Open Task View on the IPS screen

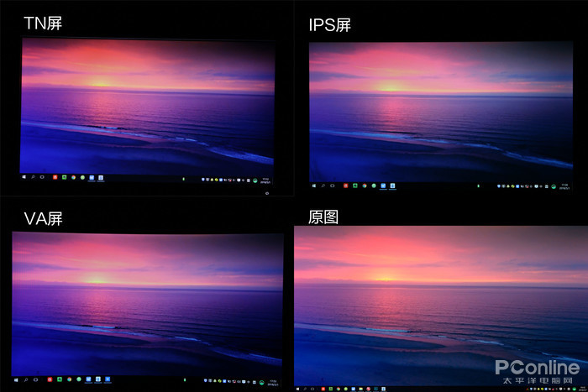click(333, 186)
